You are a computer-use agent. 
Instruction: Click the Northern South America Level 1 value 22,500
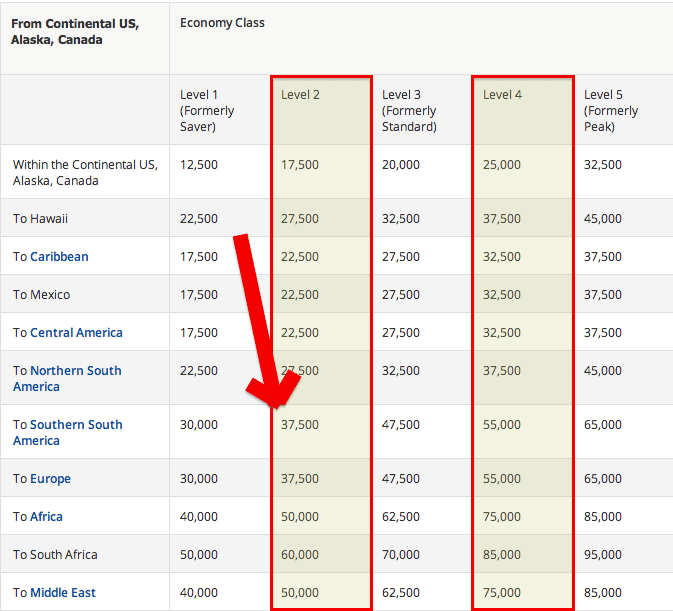click(x=199, y=371)
